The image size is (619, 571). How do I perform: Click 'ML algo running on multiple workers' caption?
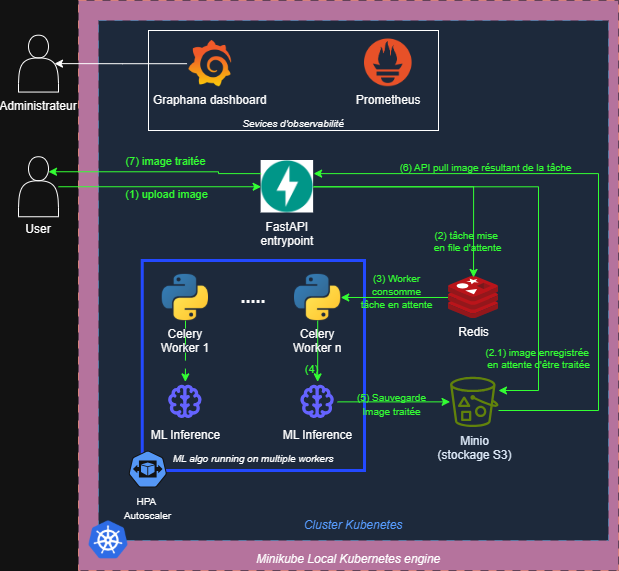[253, 458]
